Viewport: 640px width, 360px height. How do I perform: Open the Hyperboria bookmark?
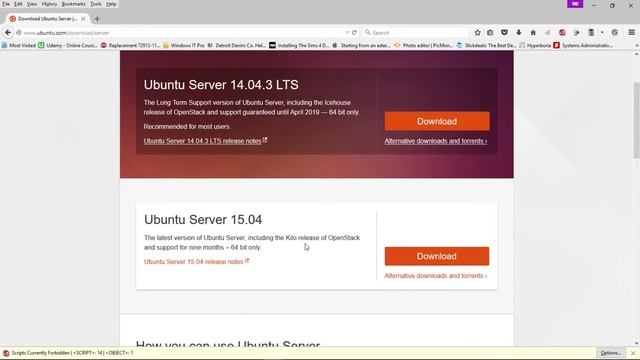535,45
